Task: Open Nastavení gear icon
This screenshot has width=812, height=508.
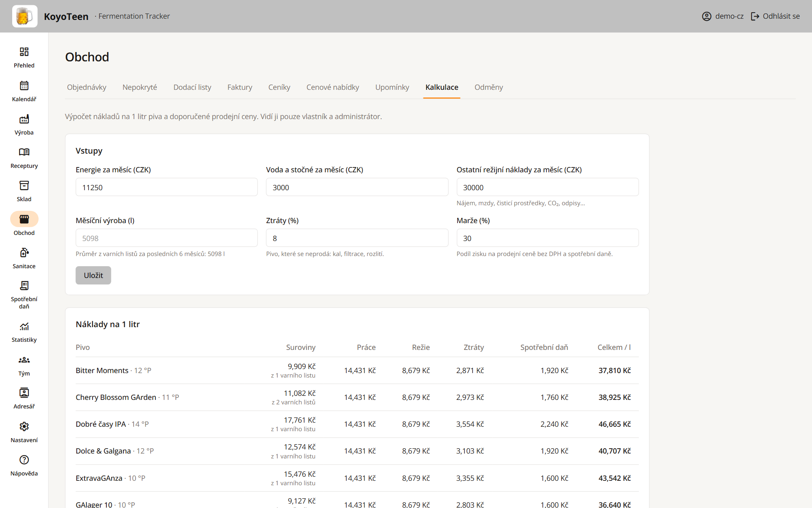Action: click(x=24, y=426)
